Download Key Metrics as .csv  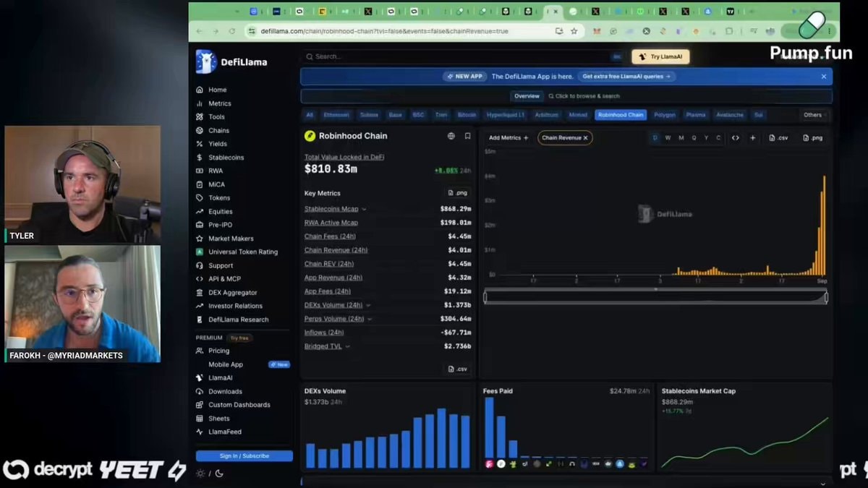(x=457, y=369)
